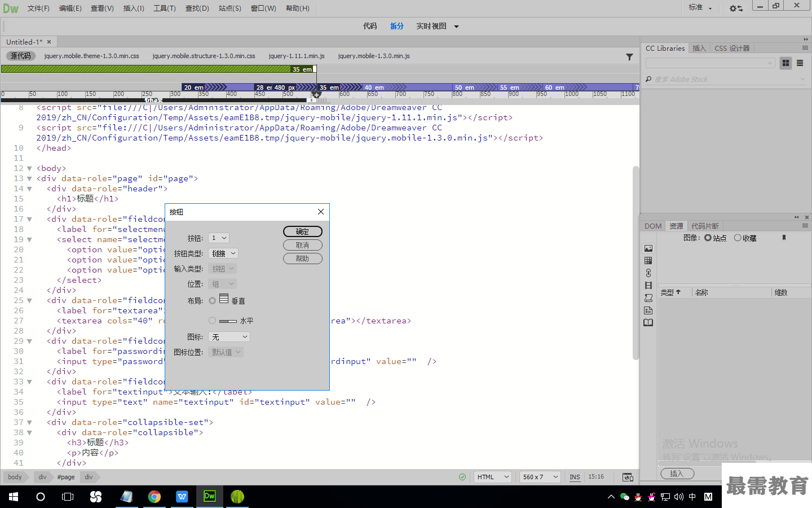812x508 pixels.
Task: Click the Dw application logo
Action: tap(10, 8)
